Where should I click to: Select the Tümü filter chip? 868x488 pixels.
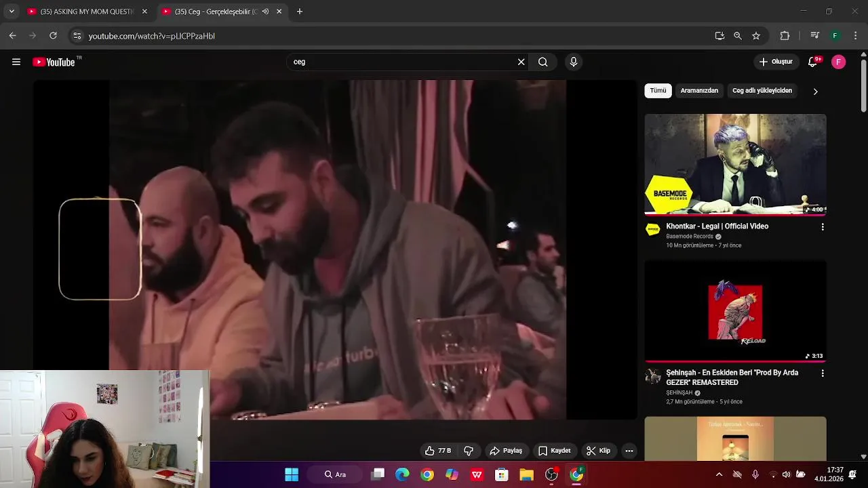658,91
